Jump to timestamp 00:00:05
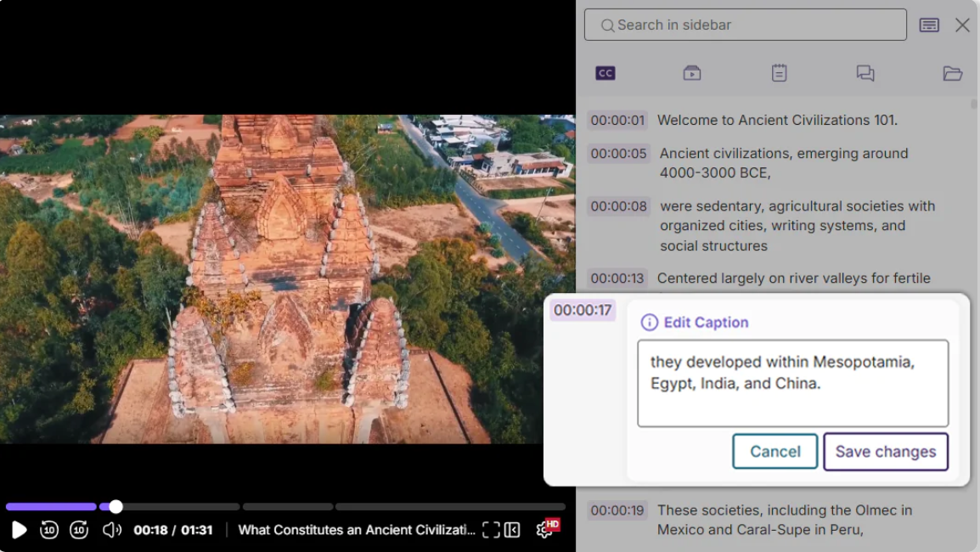This screenshot has width=980, height=552. [x=619, y=153]
